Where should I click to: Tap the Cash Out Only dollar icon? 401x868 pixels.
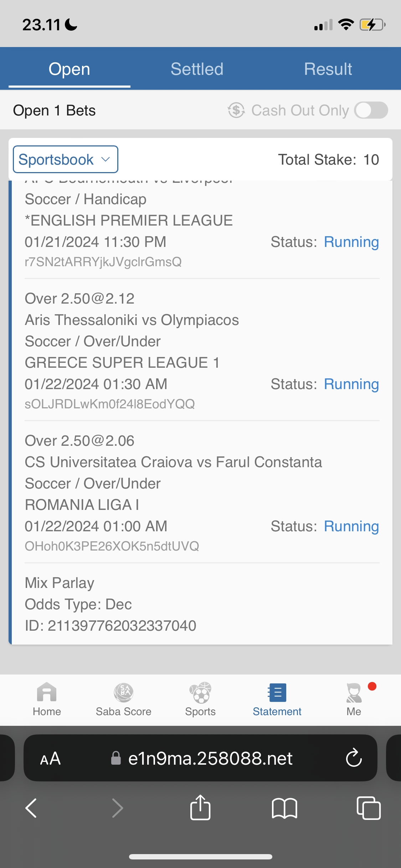pos(236,110)
